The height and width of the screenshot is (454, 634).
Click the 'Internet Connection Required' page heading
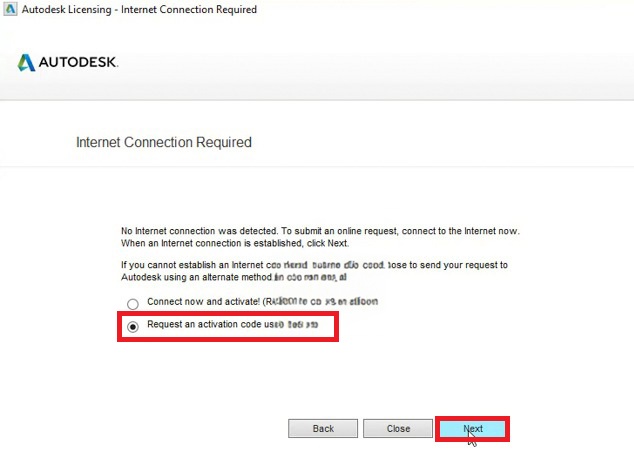pos(163,143)
